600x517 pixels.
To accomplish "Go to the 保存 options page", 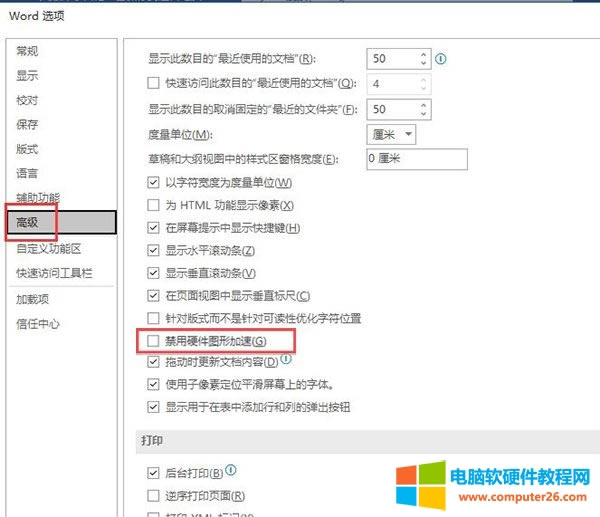I will click(27, 124).
